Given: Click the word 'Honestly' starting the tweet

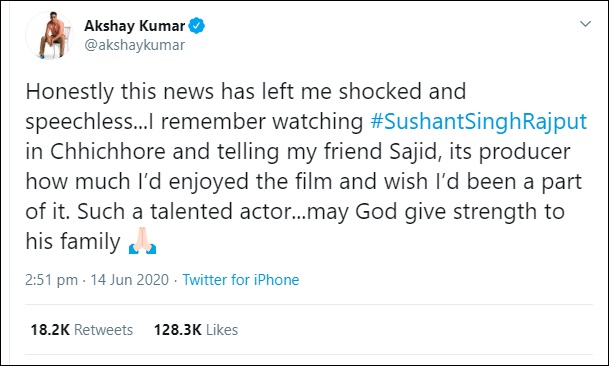Looking at the screenshot, I should [69, 92].
